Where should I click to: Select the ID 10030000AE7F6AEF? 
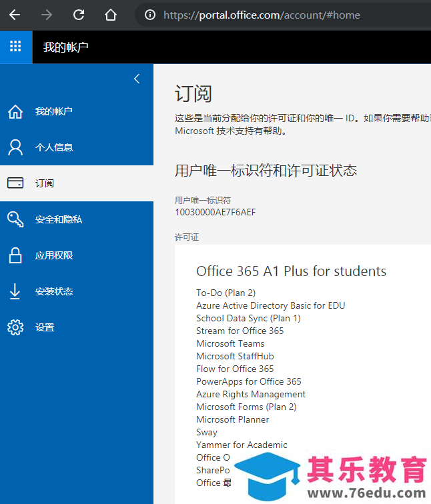[215, 212]
